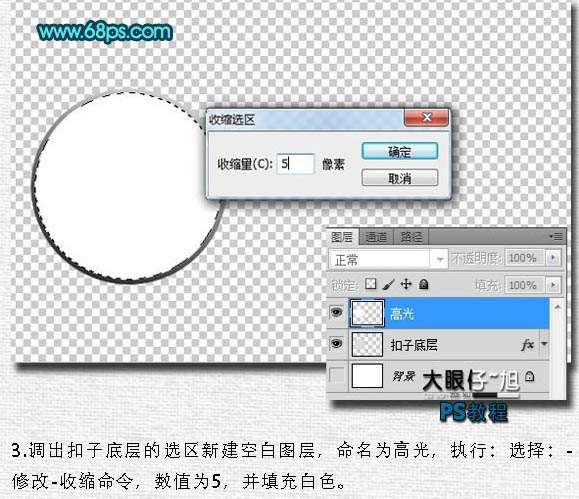Toggle lock image pixels brush icon
Screen dimensions: 579x499
pyautogui.click(x=388, y=284)
